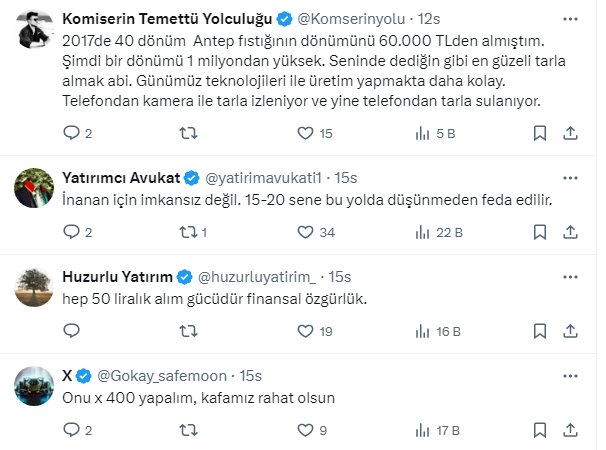The width and height of the screenshot is (606, 450).
Task: Share the Huzurlu Yatırım tweet
Action: coord(569,331)
